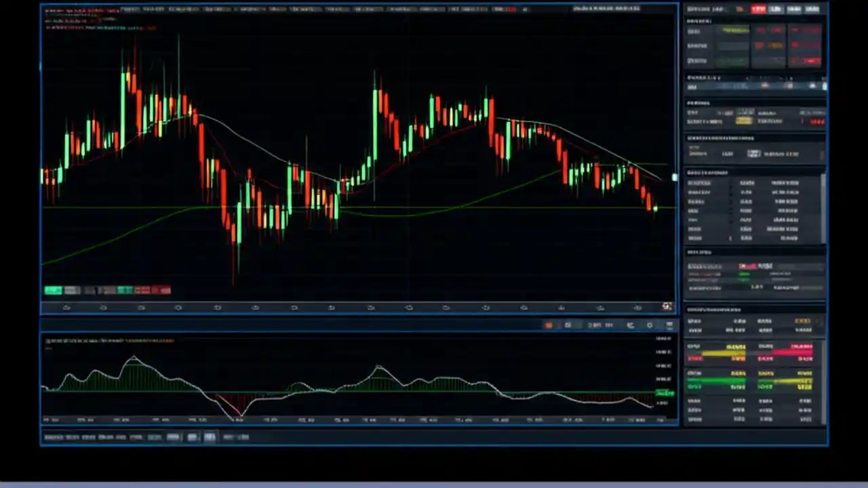Open the trendline drawing tool
This screenshot has height=488, width=868.
pyautogui.click(x=103, y=307)
